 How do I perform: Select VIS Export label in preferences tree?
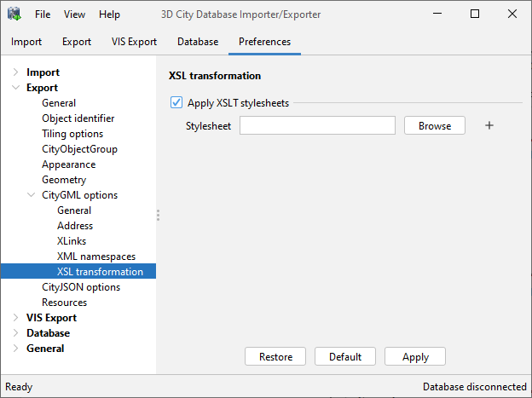(51, 318)
